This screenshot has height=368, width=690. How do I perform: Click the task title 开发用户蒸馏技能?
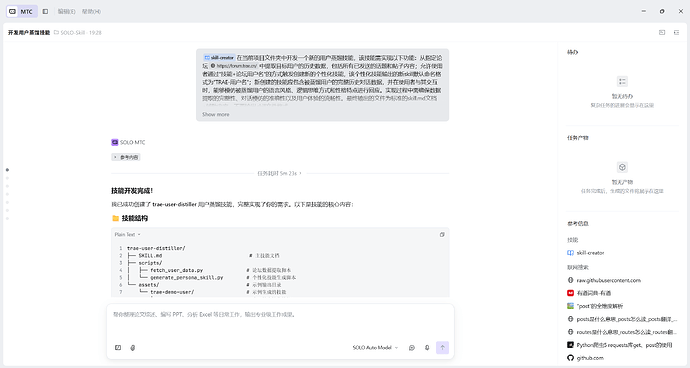tap(29, 33)
